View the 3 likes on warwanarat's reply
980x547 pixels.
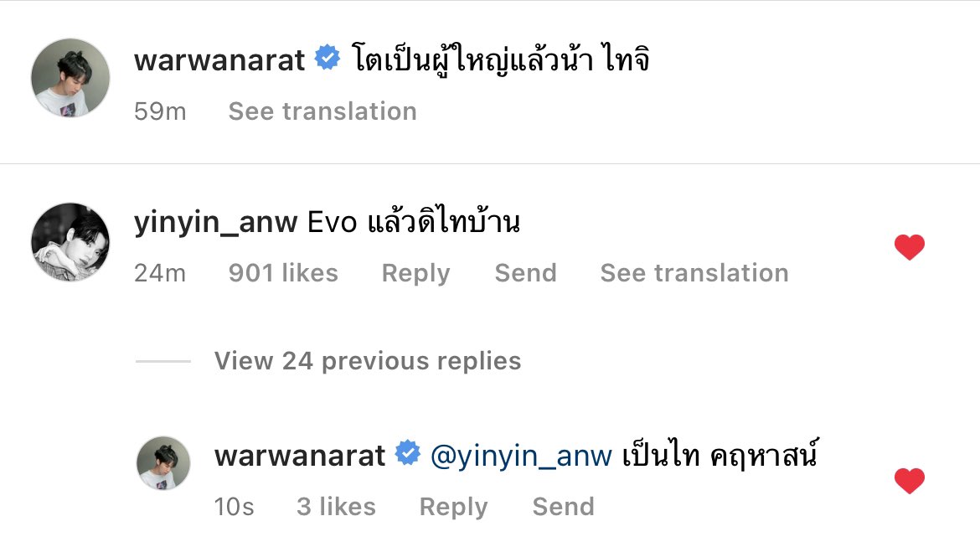click(x=336, y=506)
